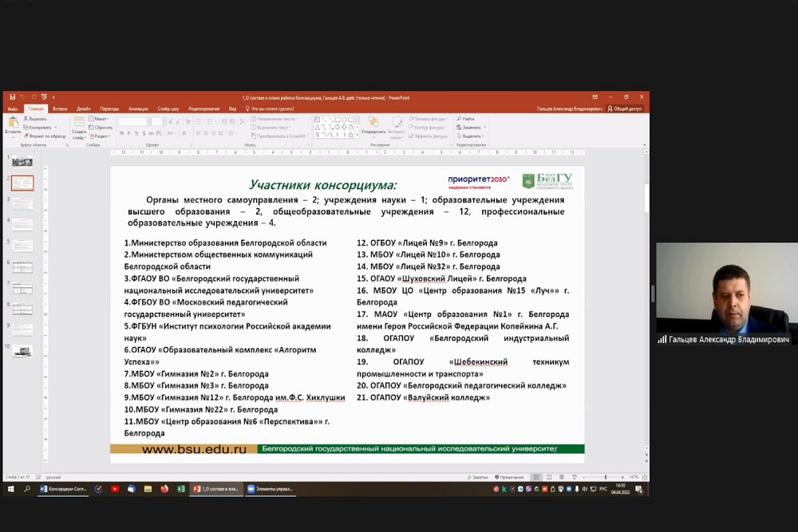Expand the Layout (Макет) dropdown
The width and height of the screenshot is (798, 532).
click(x=102, y=119)
